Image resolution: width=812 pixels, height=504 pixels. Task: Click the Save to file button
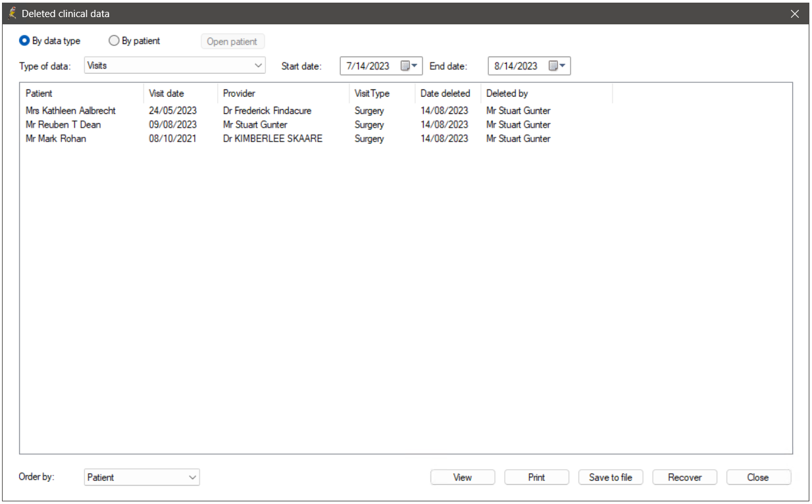click(611, 478)
